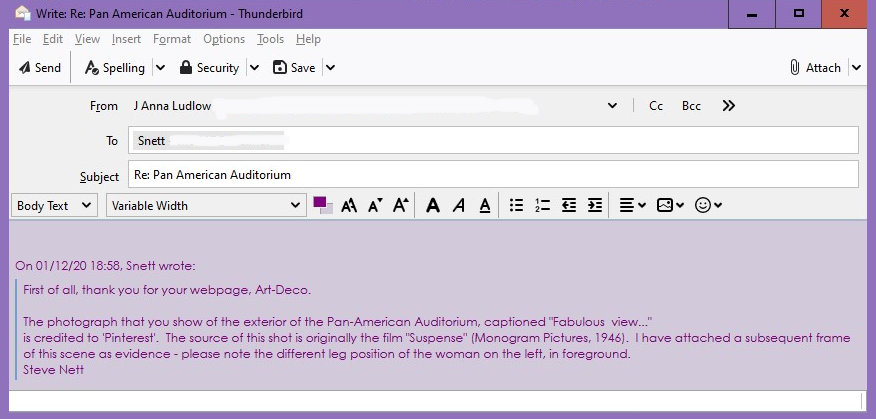The width and height of the screenshot is (876, 419).
Task: Expand more address field options chevron
Action: pyautogui.click(x=728, y=106)
